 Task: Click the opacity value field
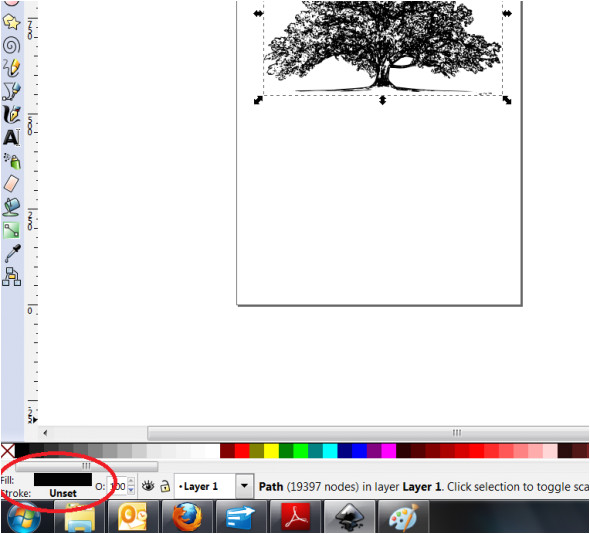pyautogui.click(x=117, y=486)
